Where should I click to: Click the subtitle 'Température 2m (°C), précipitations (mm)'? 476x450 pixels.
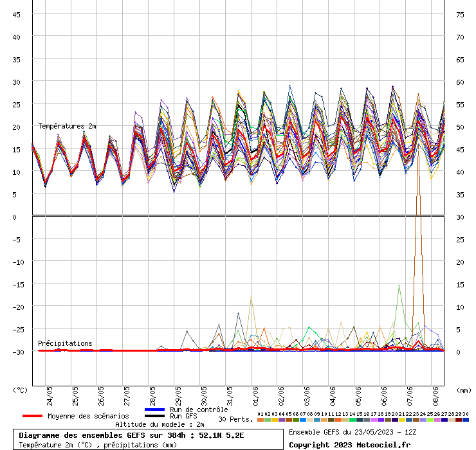point(98,445)
